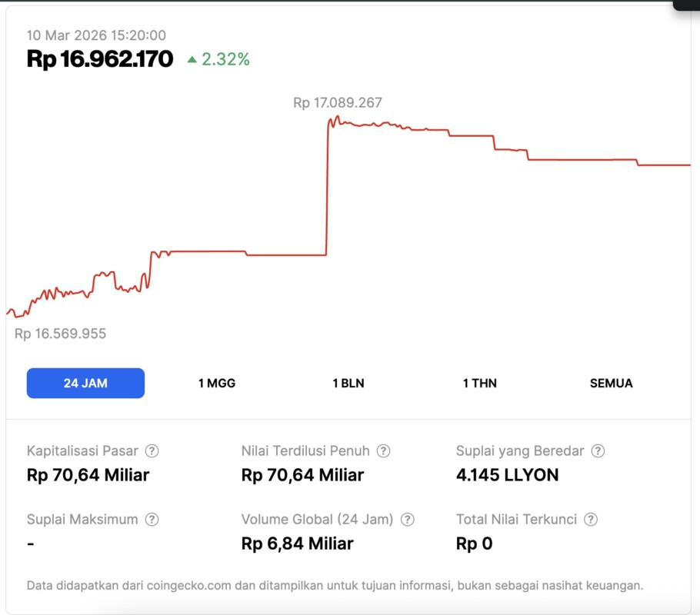Show the Suplai Maksimum help tooltip

click(x=152, y=520)
